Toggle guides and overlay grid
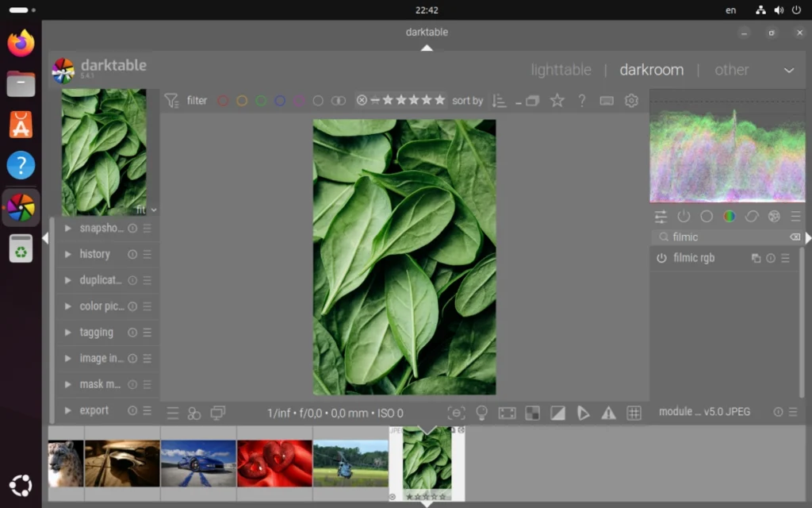The width and height of the screenshot is (812, 508). point(634,413)
